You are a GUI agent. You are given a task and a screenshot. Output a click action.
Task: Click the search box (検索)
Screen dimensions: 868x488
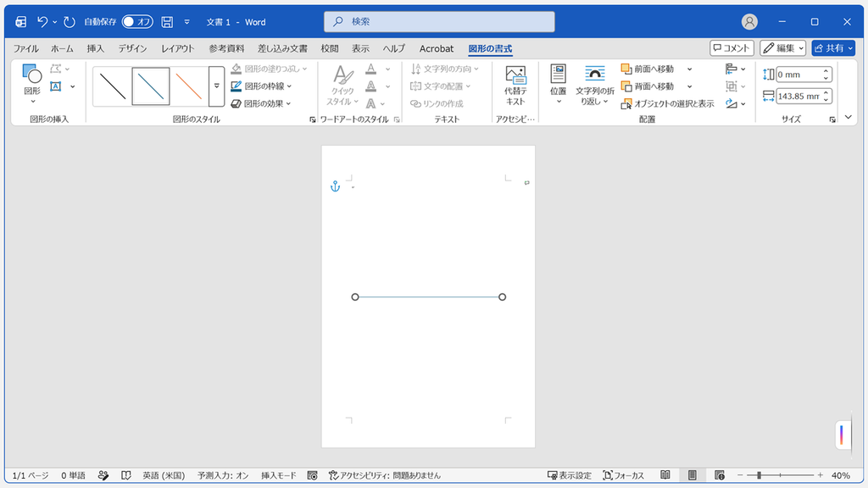[439, 21]
